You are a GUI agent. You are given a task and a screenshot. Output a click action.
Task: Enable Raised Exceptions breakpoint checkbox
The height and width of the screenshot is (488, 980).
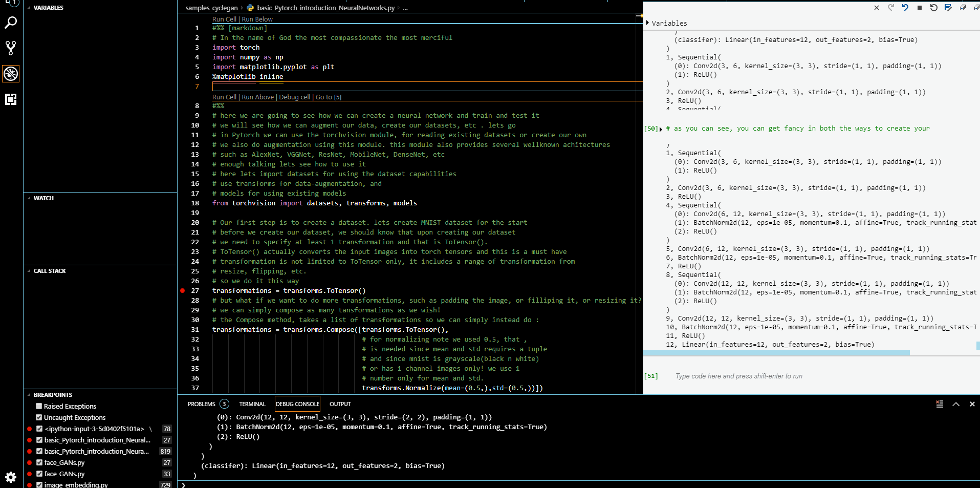39,406
